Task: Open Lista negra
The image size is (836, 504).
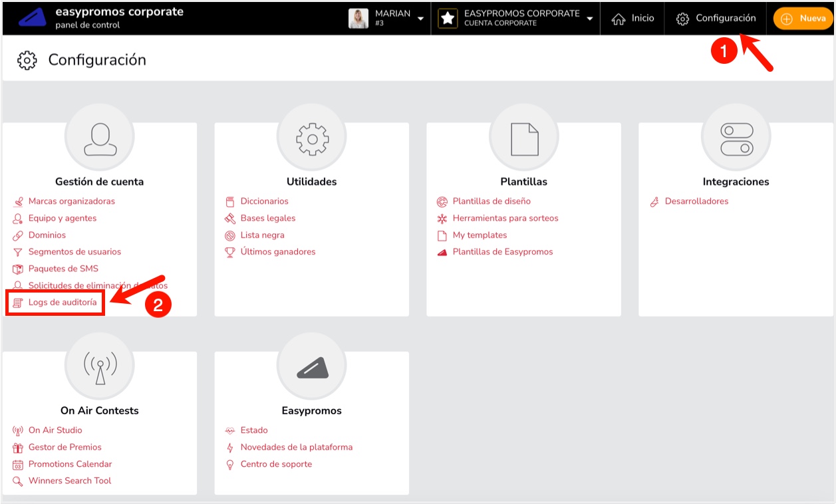Action: [x=263, y=235]
